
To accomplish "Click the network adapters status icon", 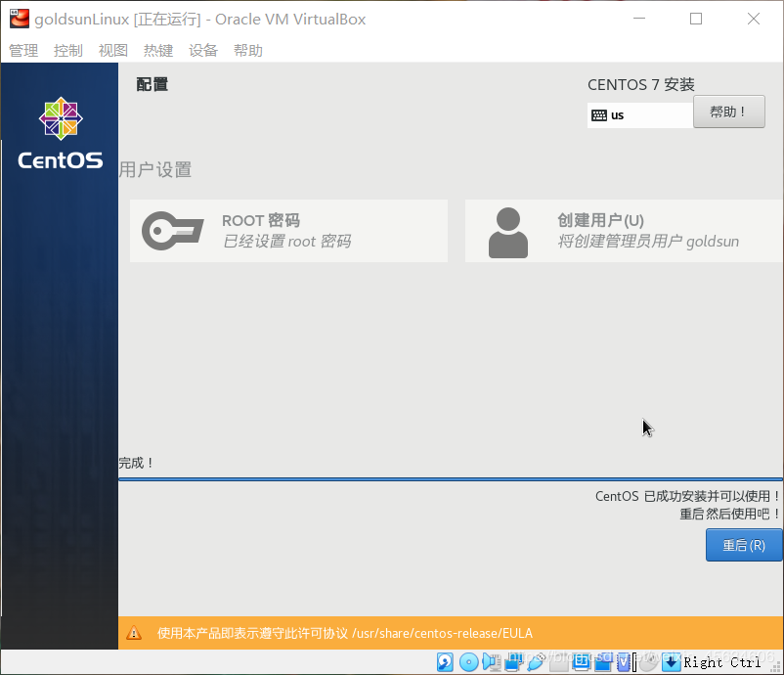I will [x=513, y=662].
